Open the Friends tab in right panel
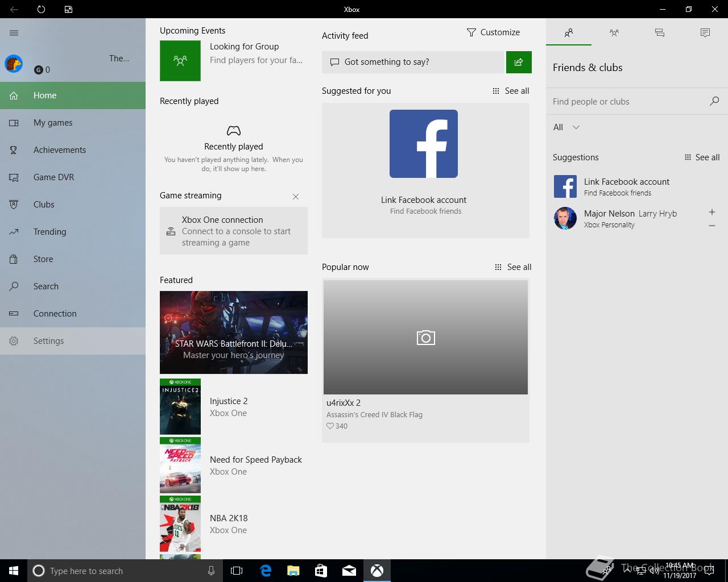Viewport: 728px width, 582px height. [569, 33]
